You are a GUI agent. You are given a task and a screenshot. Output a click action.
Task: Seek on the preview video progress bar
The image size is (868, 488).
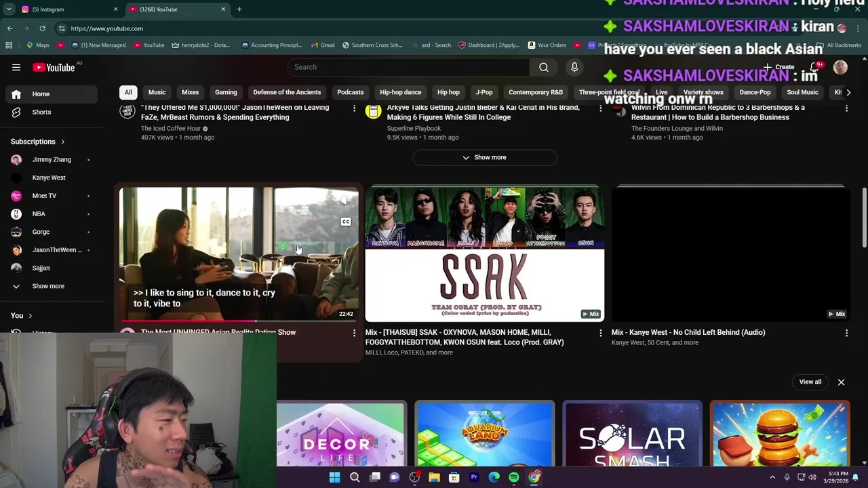click(x=239, y=321)
